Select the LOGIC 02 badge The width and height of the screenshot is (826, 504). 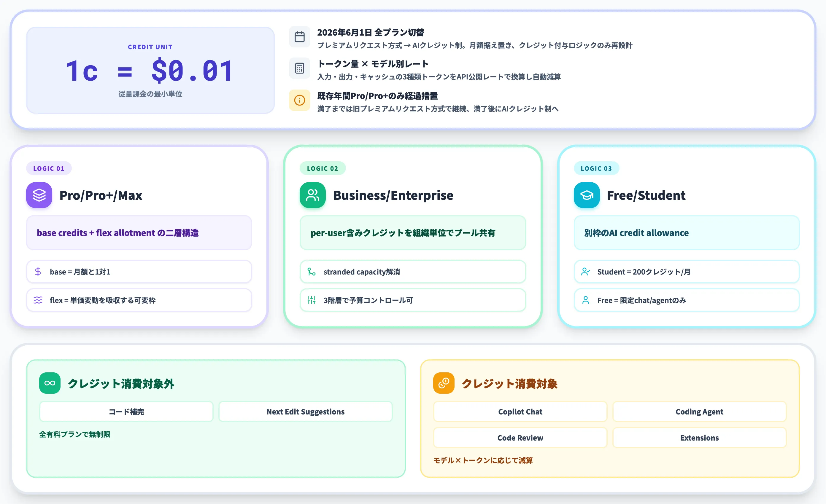coord(323,168)
